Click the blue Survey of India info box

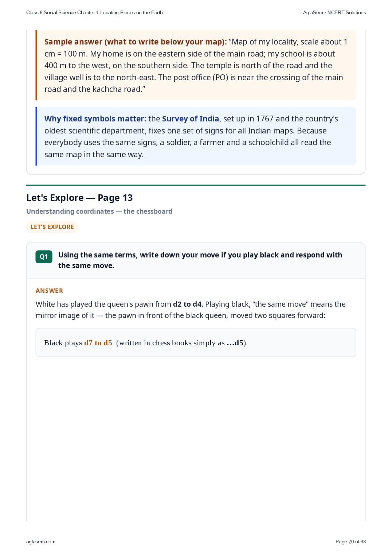point(196,136)
